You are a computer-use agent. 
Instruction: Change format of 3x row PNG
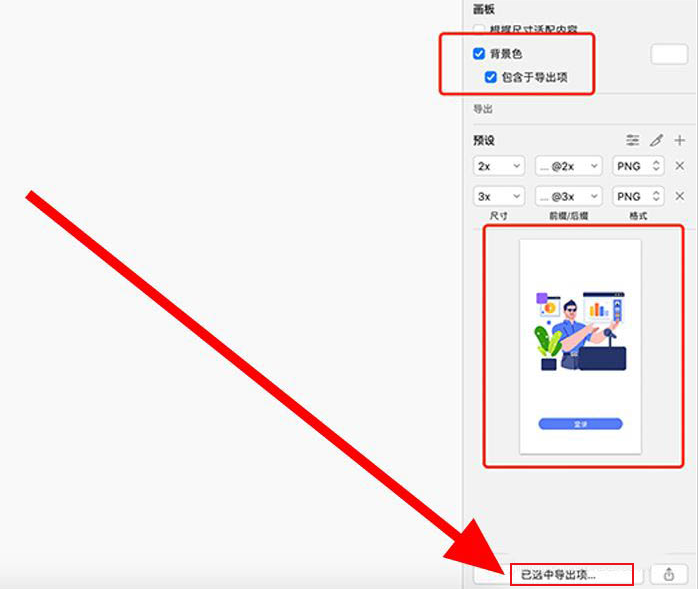click(638, 196)
